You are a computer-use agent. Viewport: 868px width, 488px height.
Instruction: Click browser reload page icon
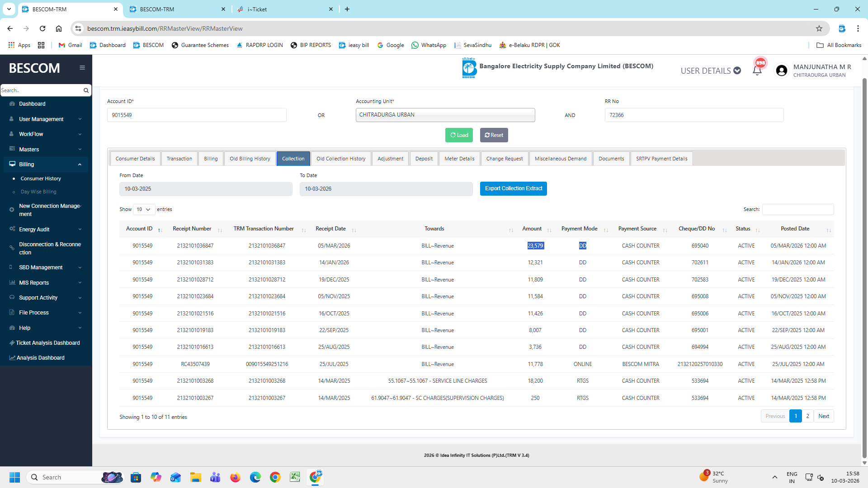coord(42,28)
